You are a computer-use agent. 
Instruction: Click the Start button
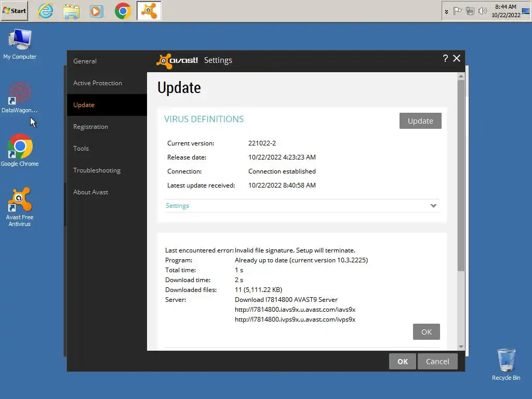point(14,10)
